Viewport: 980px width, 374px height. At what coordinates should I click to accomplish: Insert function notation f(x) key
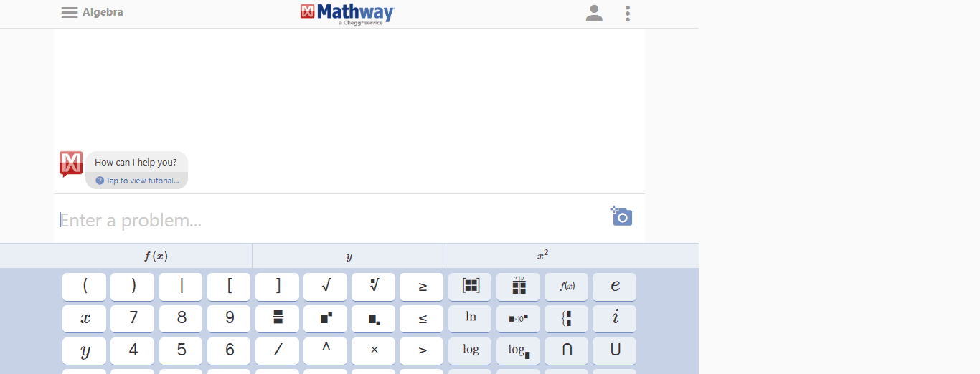[566, 287]
